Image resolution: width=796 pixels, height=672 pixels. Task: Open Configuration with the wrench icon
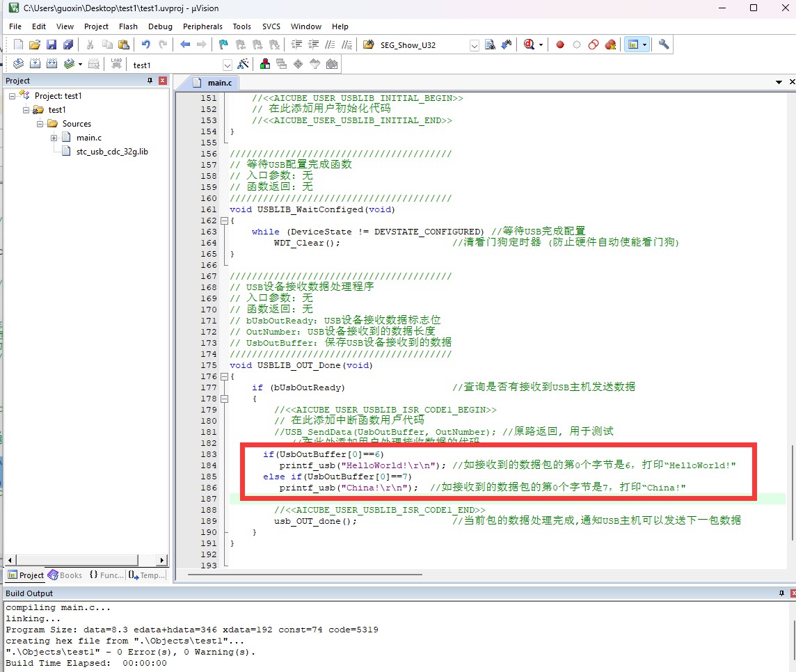pos(664,45)
